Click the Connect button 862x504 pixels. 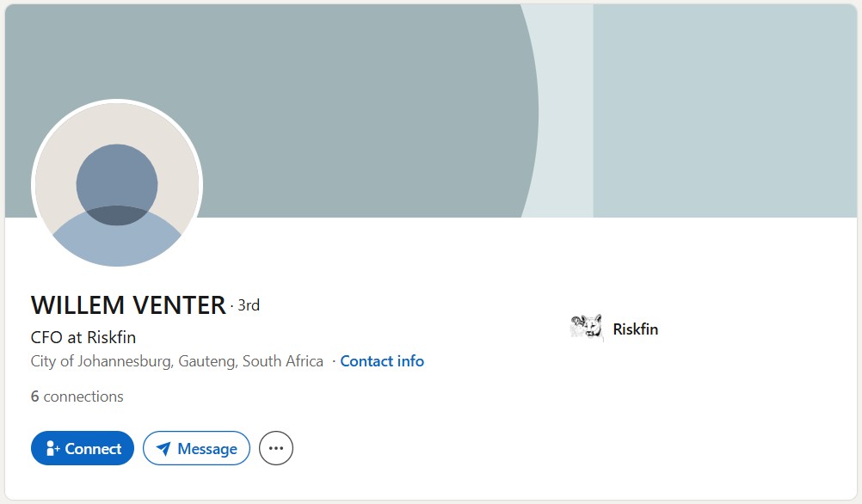pos(83,448)
